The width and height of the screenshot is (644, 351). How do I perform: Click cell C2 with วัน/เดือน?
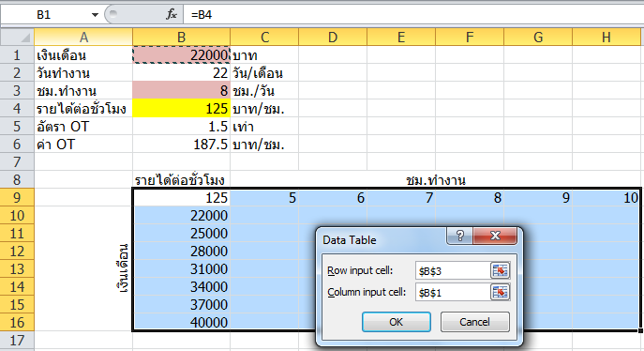[x=264, y=73]
